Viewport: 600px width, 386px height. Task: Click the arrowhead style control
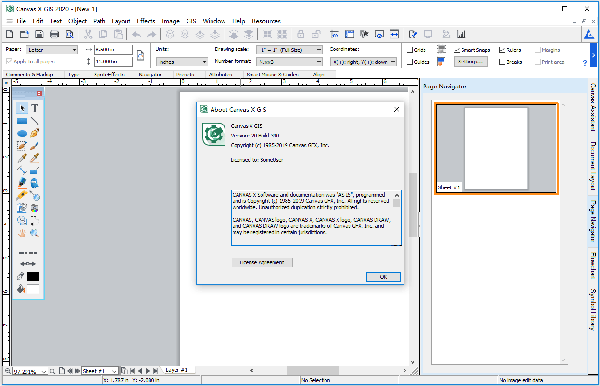pos(28,264)
